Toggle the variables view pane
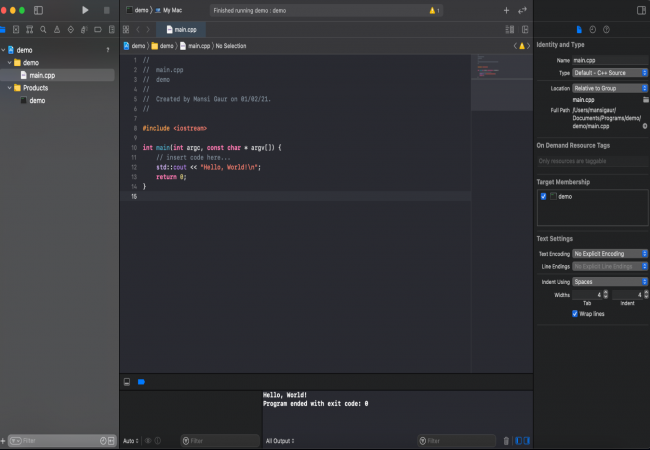The image size is (650, 450). point(519,441)
